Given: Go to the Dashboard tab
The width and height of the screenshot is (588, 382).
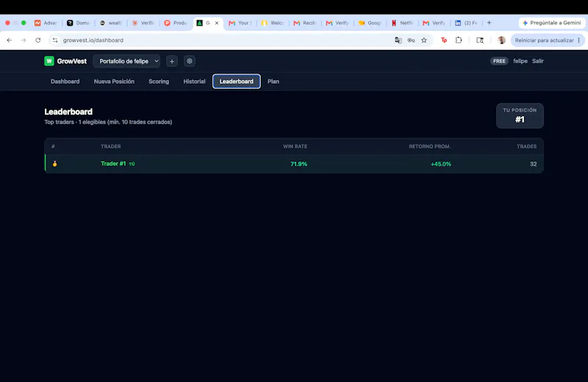Looking at the screenshot, I should (x=65, y=82).
